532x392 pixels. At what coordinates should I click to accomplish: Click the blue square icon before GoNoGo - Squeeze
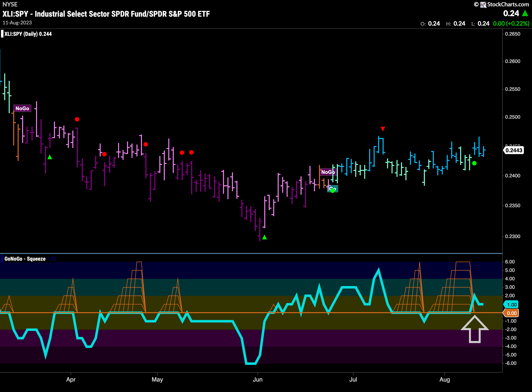pyautogui.click(x=2, y=259)
